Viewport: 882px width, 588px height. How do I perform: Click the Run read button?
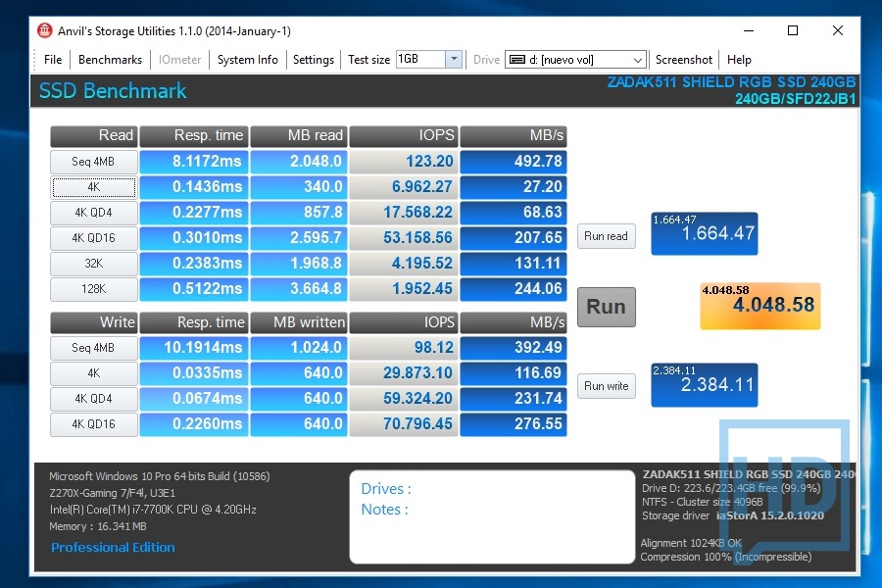click(x=606, y=236)
